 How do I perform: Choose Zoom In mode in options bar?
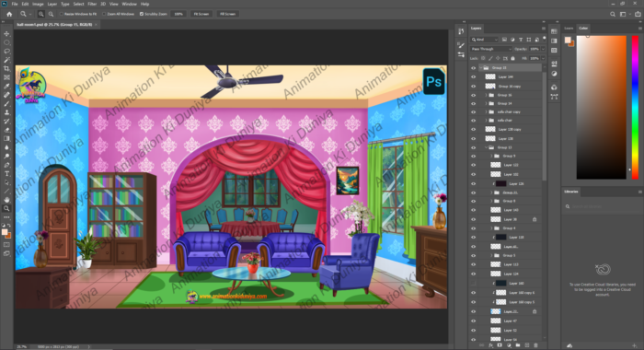[41, 14]
